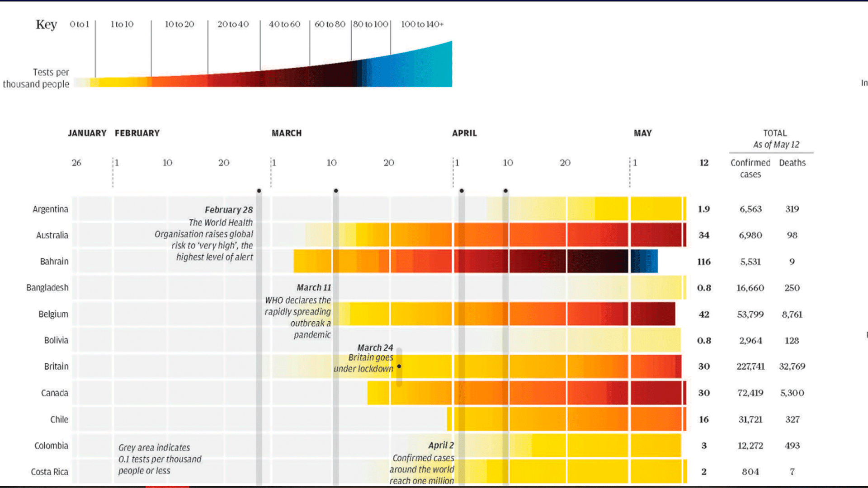Click the 'April 2' one million cases annotation
The height and width of the screenshot is (488, 868).
pos(422,463)
